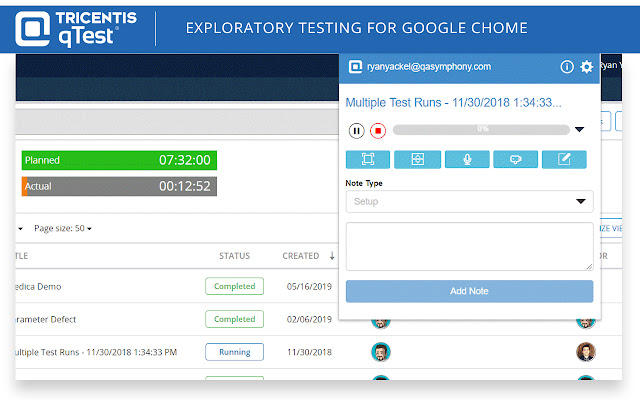This screenshot has width=640, height=400.
Task: Stop the recording session with red button
Action: (x=378, y=131)
